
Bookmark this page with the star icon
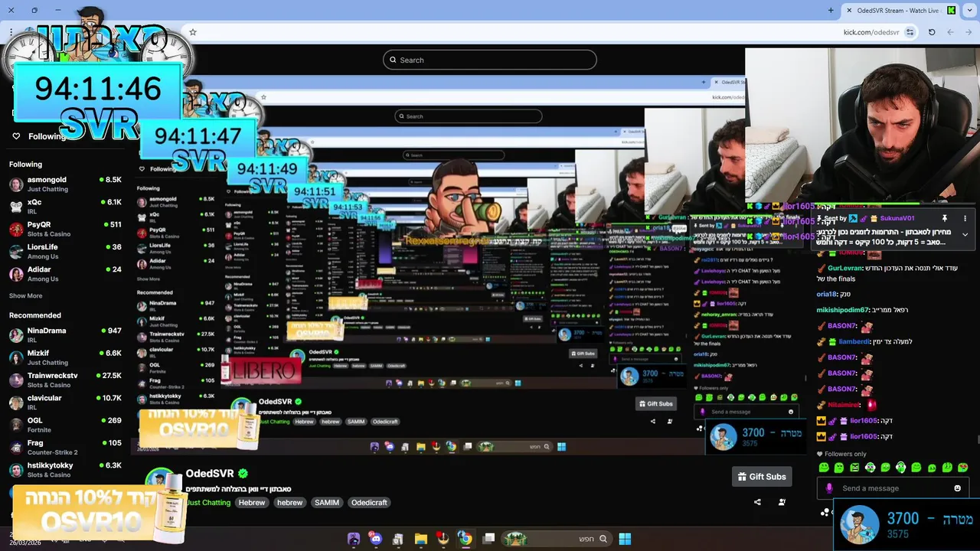coord(193,32)
